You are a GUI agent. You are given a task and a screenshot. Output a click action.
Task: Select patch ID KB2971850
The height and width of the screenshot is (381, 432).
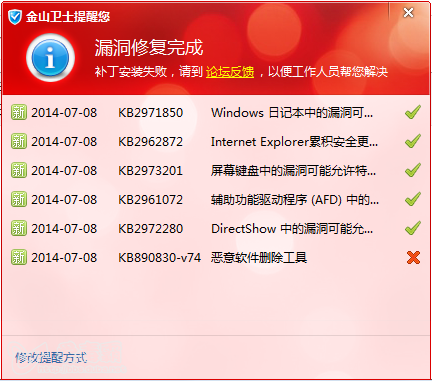pyautogui.click(x=151, y=113)
